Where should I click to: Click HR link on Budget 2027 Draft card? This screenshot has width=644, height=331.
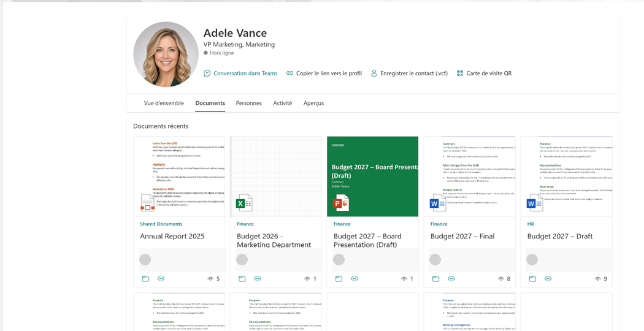(x=531, y=224)
